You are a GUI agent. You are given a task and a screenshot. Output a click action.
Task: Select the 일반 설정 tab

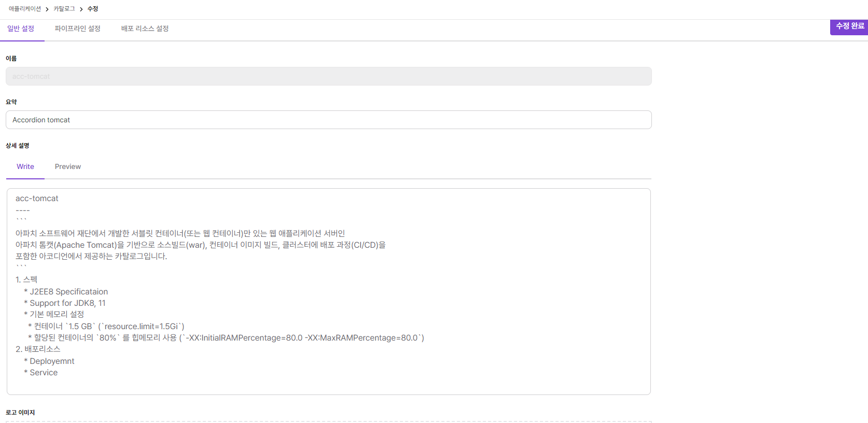[x=21, y=29]
